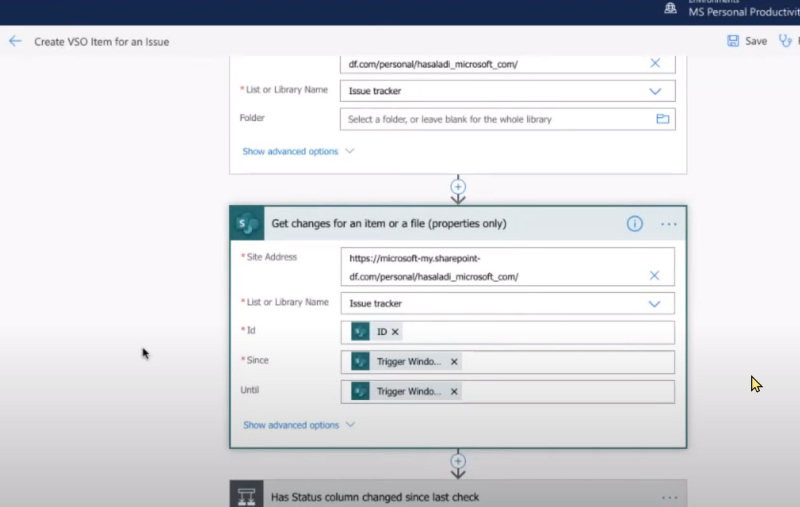Viewport: 800px width, 507px height.
Task: Remove Trigger Window token from Since field
Action: pos(454,362)
